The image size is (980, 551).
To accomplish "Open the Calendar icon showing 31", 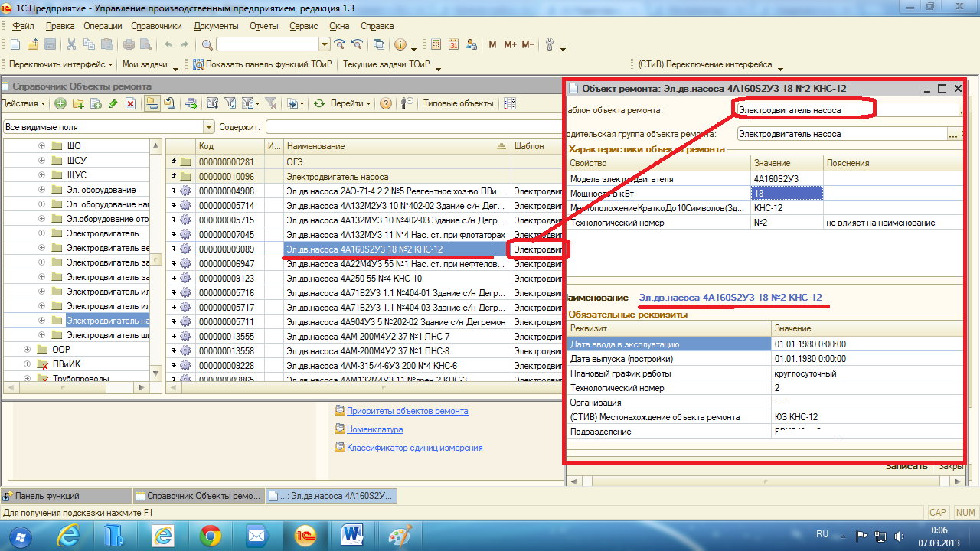I will tap(453, 44).
